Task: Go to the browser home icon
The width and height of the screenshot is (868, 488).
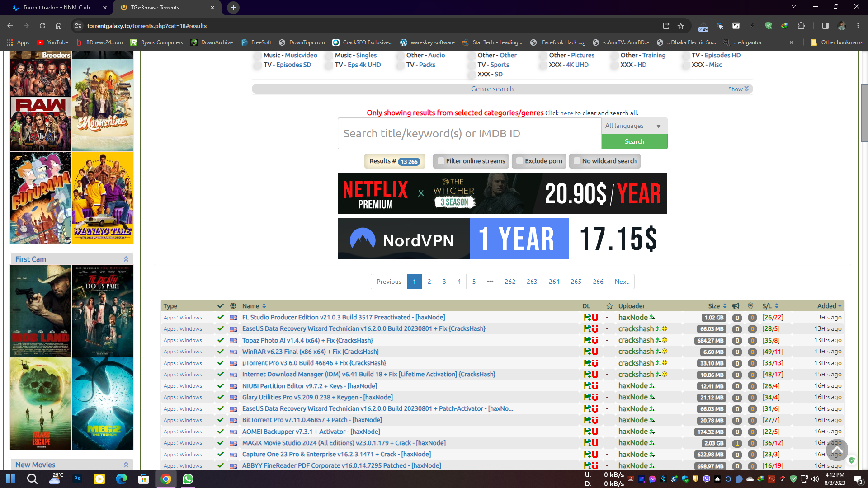Action: (x=59, y=26)
